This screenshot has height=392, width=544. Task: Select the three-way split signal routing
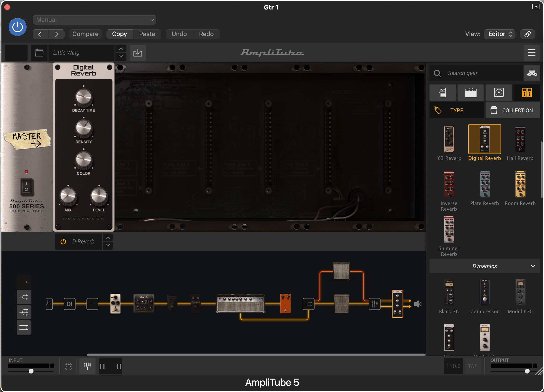24,313
